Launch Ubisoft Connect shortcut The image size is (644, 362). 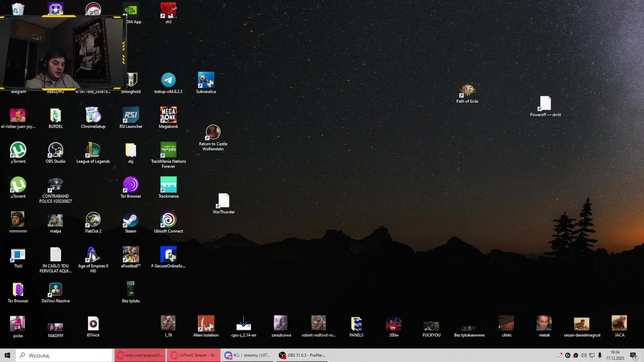(x=168, y=223)
